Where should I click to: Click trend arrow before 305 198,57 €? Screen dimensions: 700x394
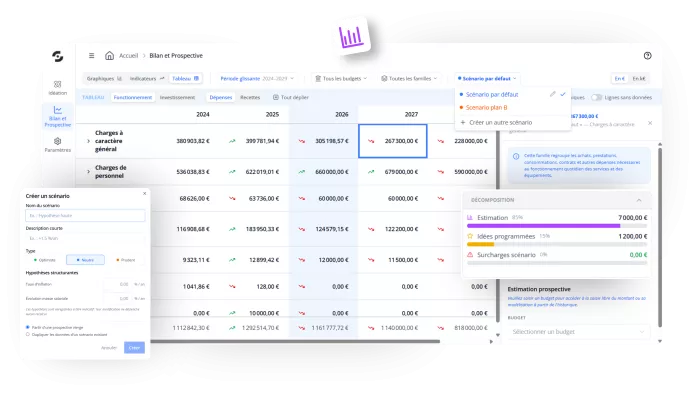point(302,141)
